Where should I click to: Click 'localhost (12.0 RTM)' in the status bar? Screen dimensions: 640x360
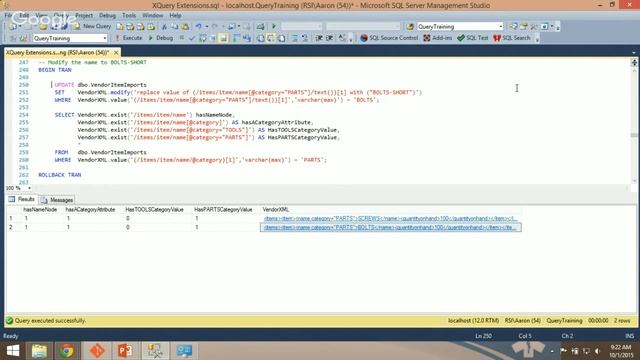(473, 321)
